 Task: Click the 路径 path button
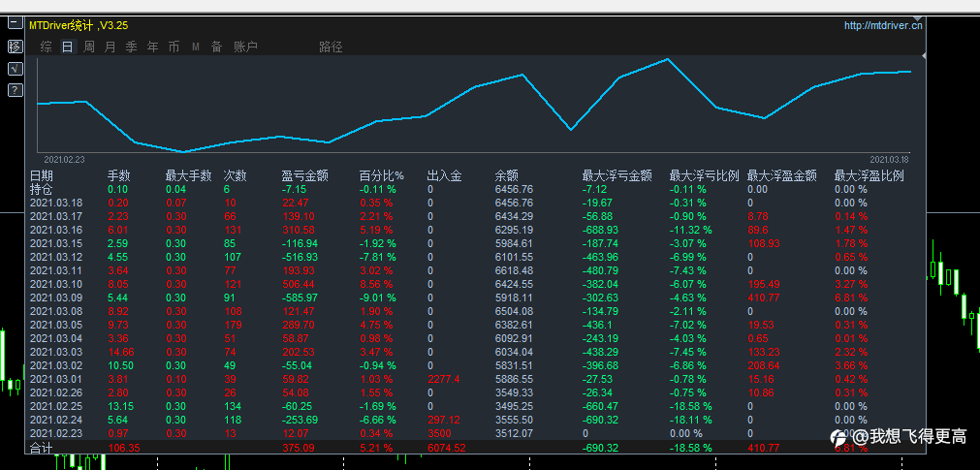[331, 47]
